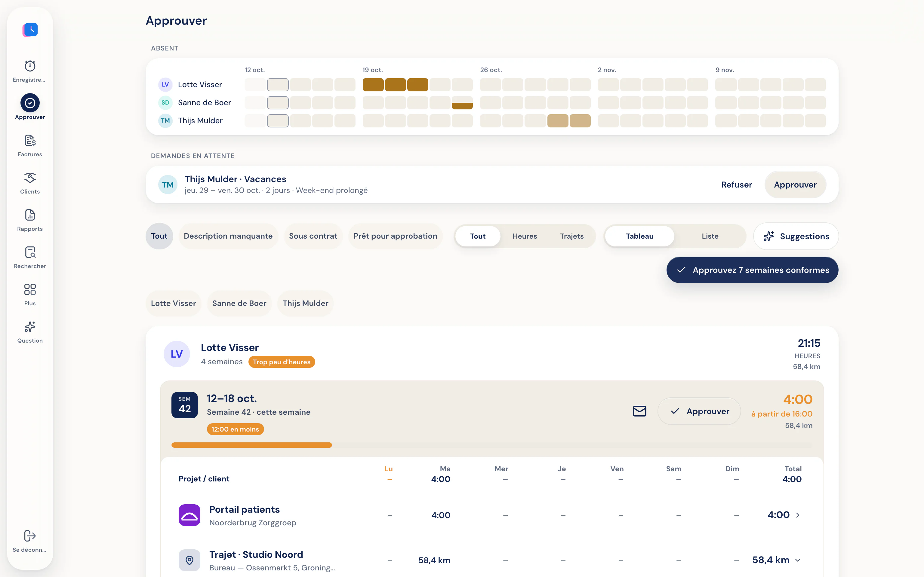Collapse the week 42 header 12–18 oct.
This screenshot has height=577, width=924.
click(x=231, y=398)
